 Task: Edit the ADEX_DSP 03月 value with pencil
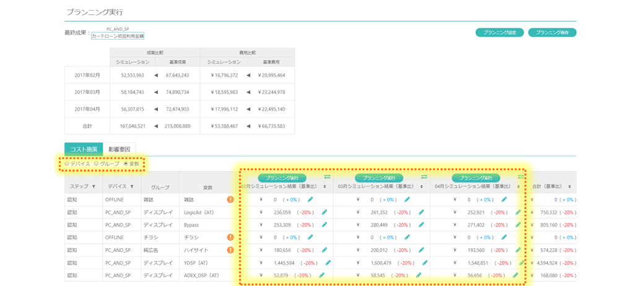419,275
